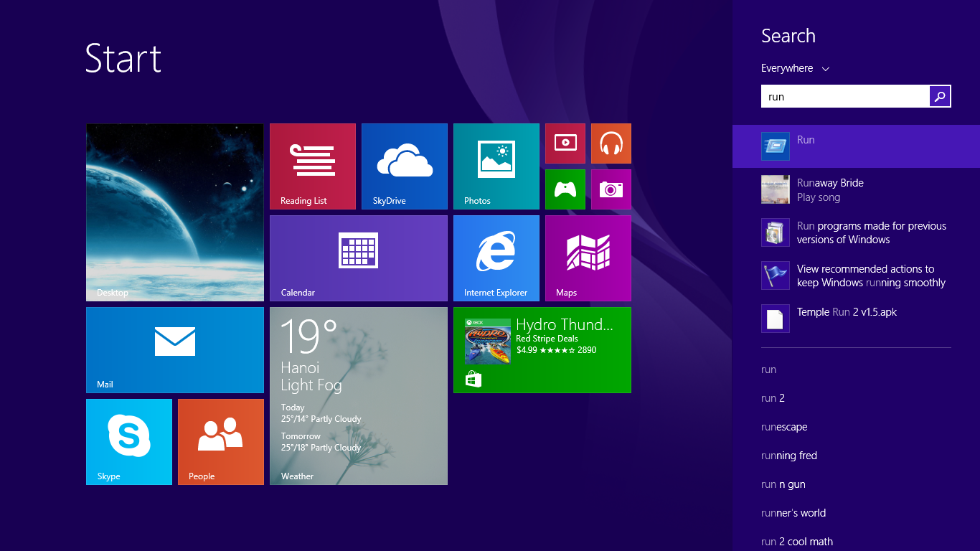Open the Calendar tile

point(359,258)
